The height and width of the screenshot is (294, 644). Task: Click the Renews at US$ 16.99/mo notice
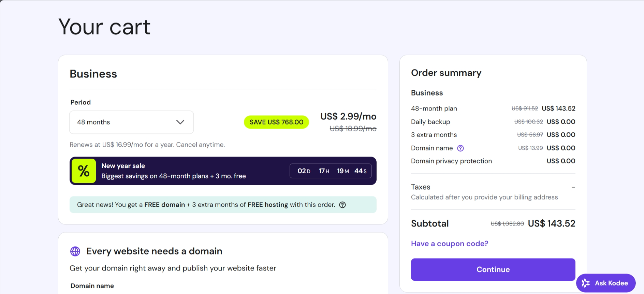[147, 145]
